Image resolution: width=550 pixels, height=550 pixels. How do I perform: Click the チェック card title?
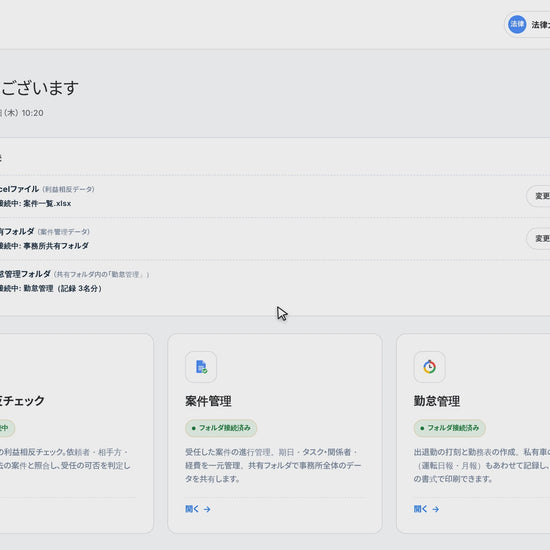pos(22,401)
